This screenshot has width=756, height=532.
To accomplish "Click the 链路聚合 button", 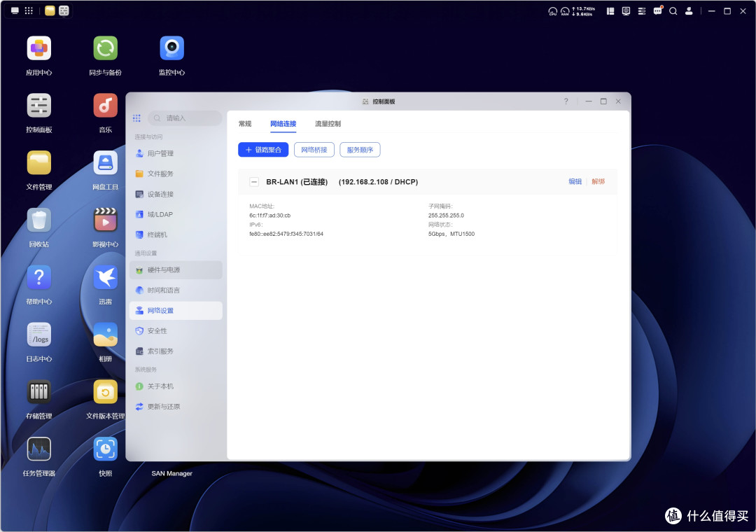I will click(263, 150).
